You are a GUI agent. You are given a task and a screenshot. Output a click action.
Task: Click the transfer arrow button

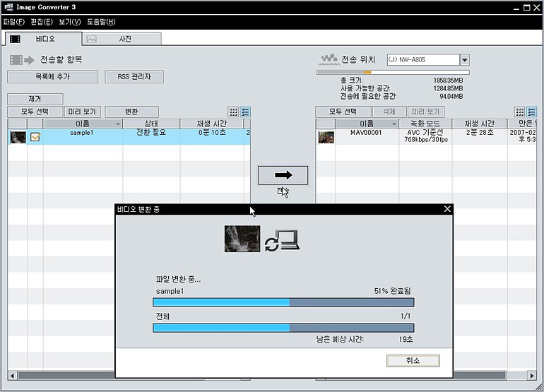pyautogui.click(x=283, y=175)
